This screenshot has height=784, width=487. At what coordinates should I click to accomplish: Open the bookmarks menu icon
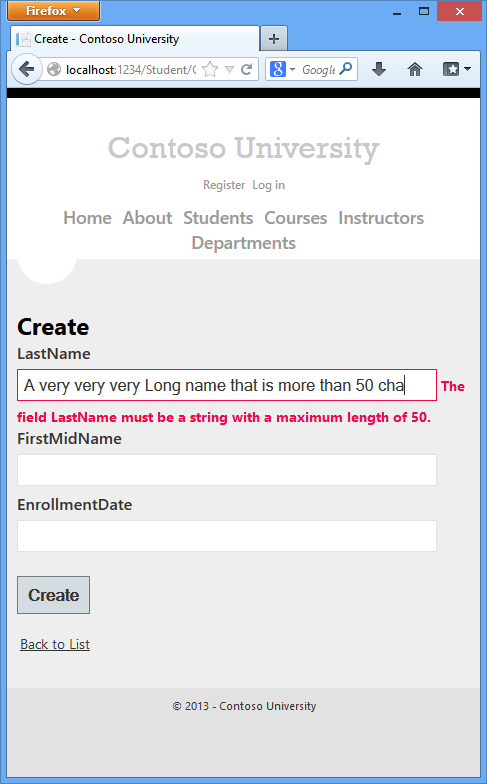[456, 70]
